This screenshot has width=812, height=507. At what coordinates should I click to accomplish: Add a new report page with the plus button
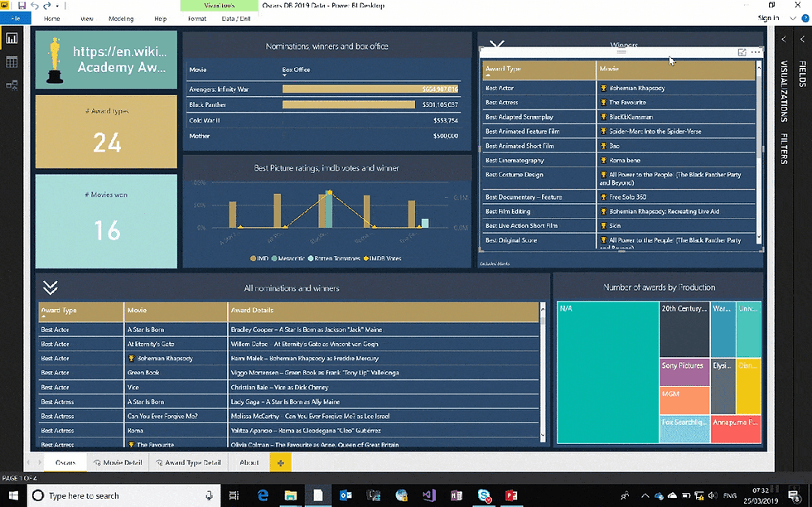280,462
